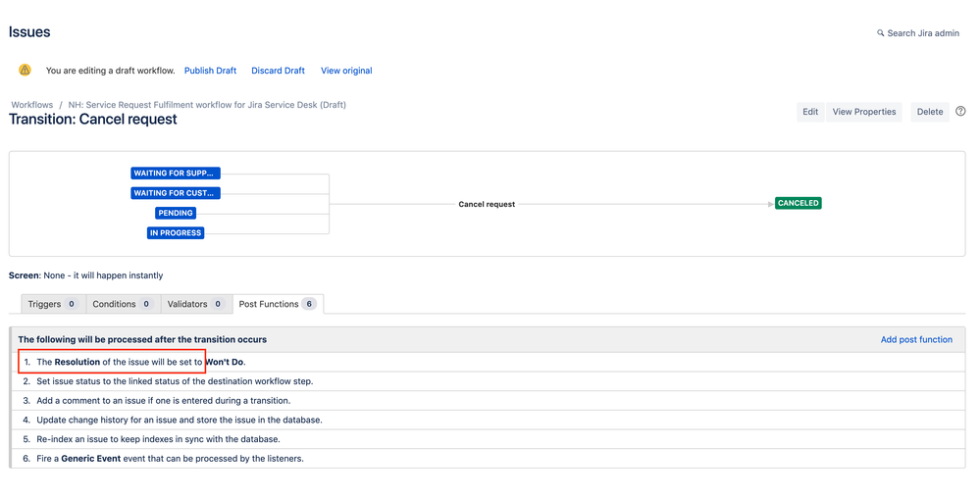Image resolution: width=980 pixels, height=499 pixels.
Task: Click the Transition: Cancel request title
Action: [x=92, y=120]
